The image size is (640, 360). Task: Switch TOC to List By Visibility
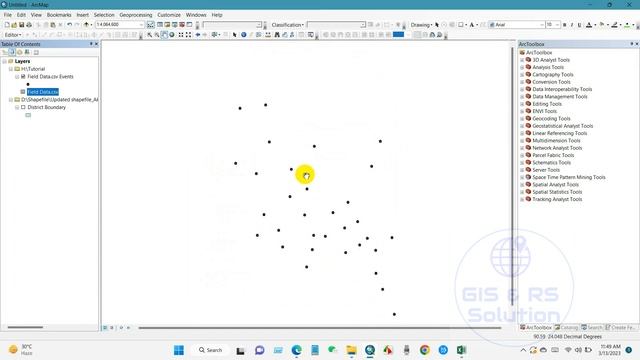20,52
